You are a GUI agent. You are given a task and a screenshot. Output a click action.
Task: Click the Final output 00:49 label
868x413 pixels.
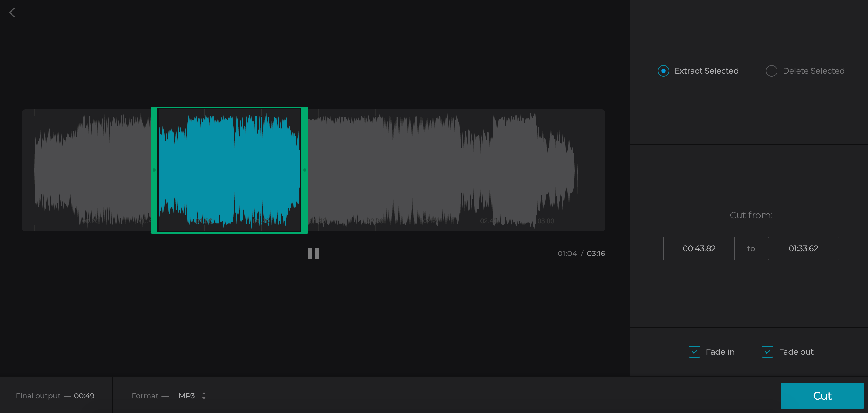point(55,396)
